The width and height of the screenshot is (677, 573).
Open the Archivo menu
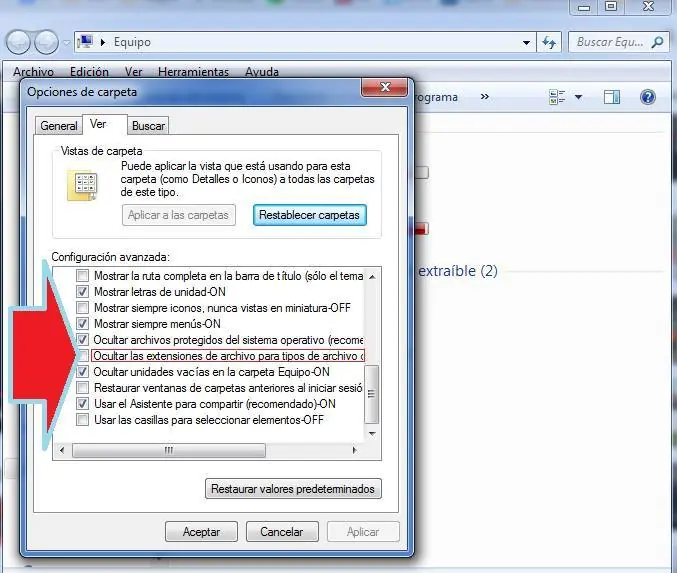click(x=34, y=72)
